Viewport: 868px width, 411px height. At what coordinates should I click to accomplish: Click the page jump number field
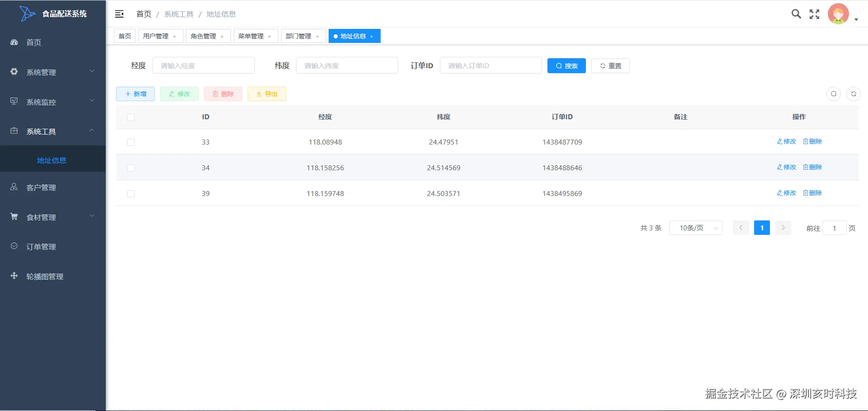pos(834,228)
